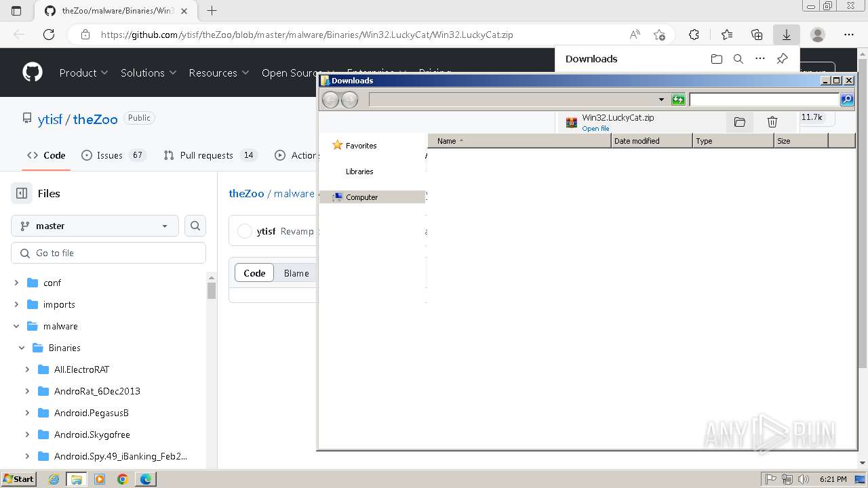Image resolution: width=868 pixels, height=488 pixels.
Task: Open the Product menu on GitHub
Action: tap(83, 73)
